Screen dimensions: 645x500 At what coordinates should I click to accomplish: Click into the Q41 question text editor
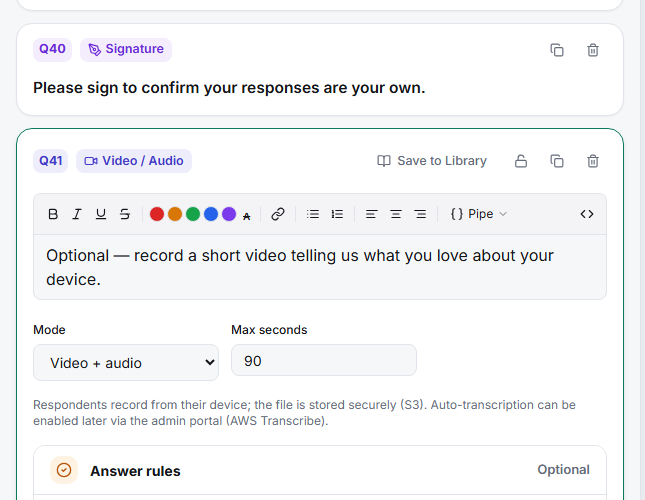click(x=320, y=267)
